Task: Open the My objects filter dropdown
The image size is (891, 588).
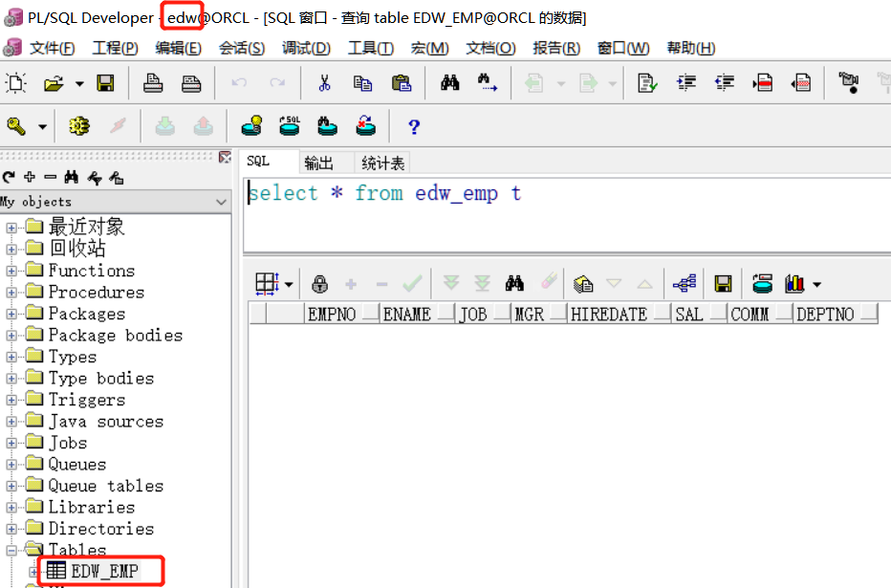Action: click(221, 202)
